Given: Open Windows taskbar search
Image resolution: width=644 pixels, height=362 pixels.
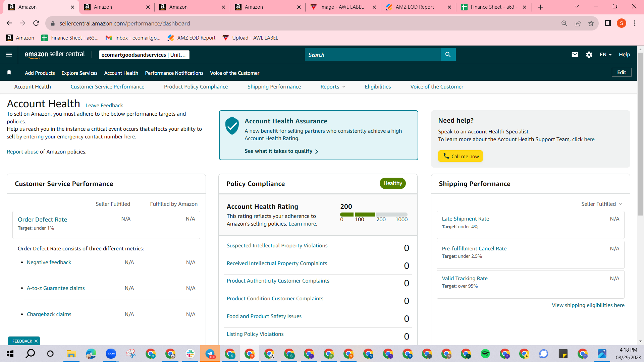Looking at the screenshot, I should [30, 354].
